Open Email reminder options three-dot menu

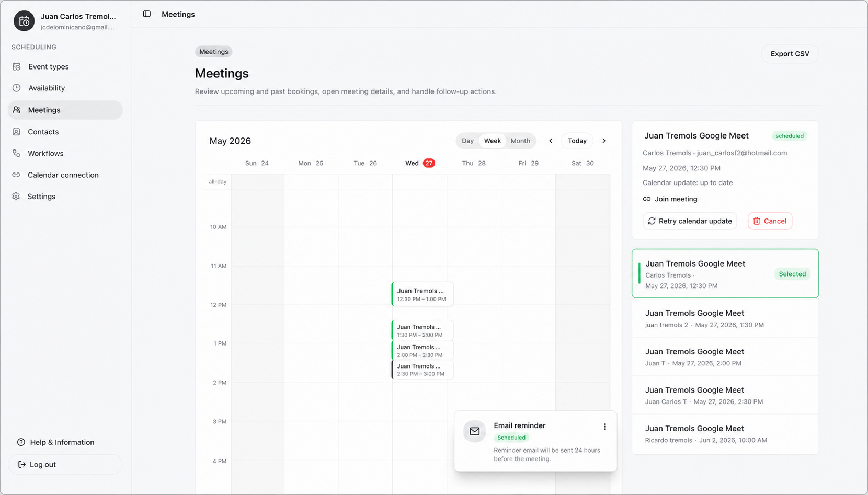coord(604,427)
